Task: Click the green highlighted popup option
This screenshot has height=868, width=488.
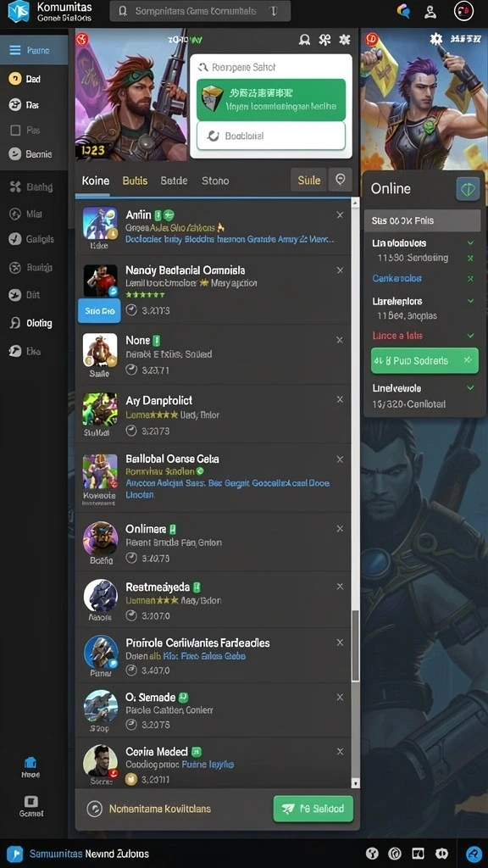Action: point(271,100)
